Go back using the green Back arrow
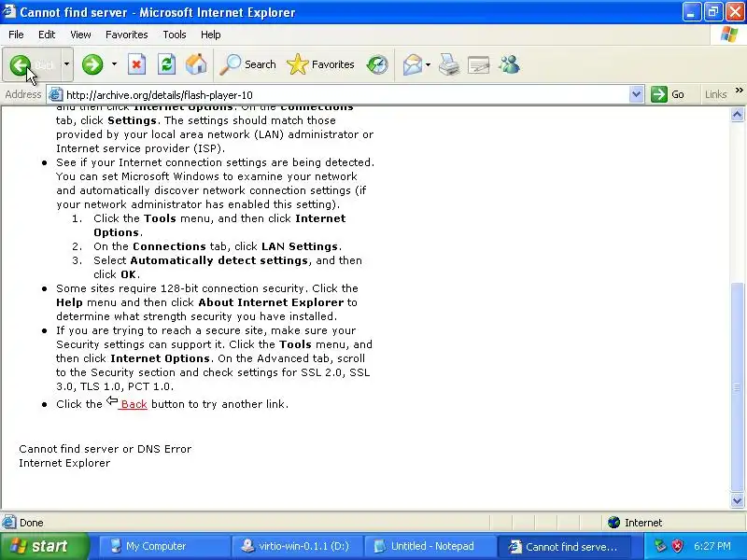This screenshot has height=560, width=747. pyautogui.click(x=32, y=64)
